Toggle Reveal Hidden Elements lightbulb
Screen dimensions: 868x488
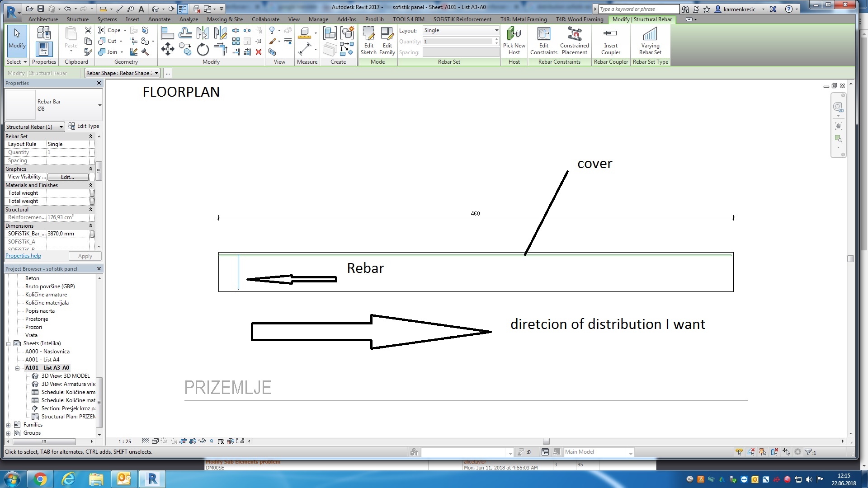pos(211,441)
